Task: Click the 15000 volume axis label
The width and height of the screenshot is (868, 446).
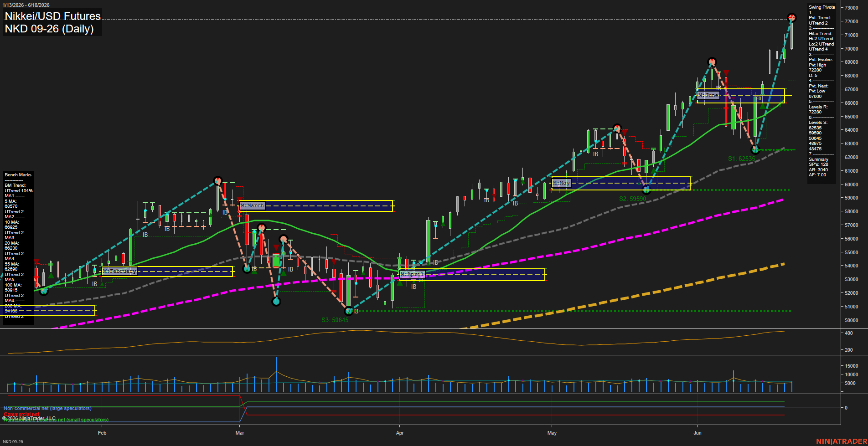Action: 852,366
